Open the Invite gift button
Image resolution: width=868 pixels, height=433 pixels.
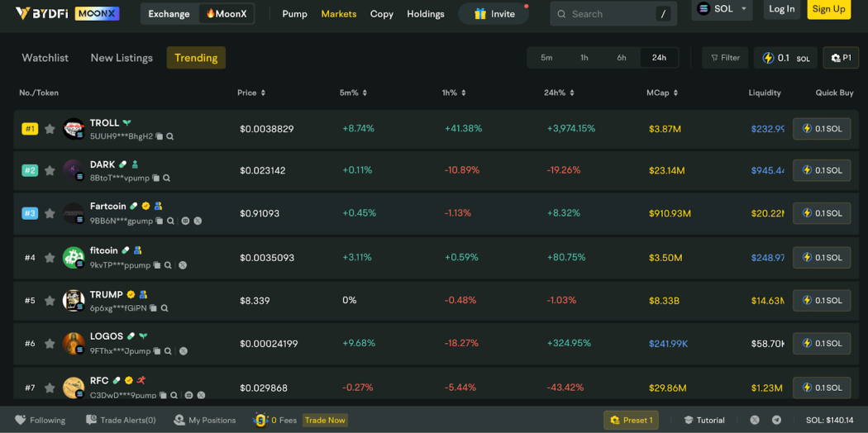494,14
